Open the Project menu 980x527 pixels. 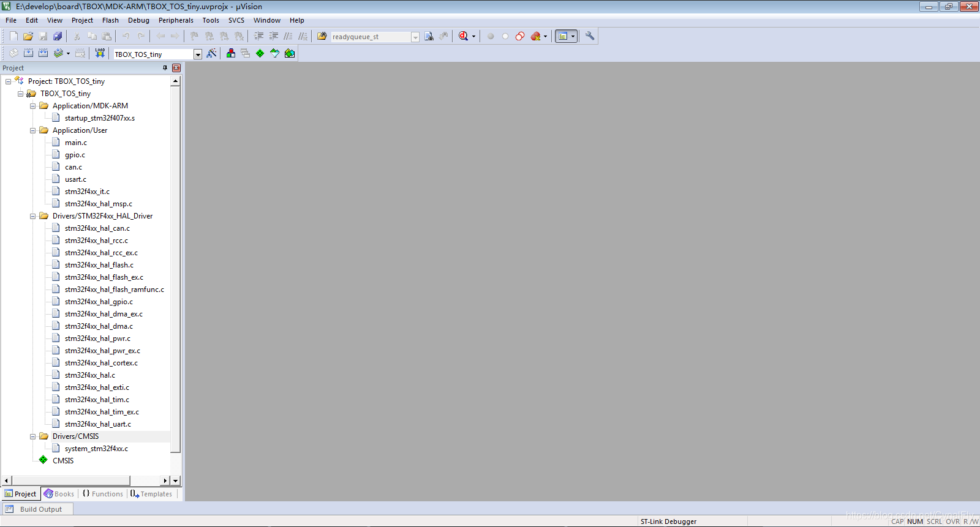[82, 20]
